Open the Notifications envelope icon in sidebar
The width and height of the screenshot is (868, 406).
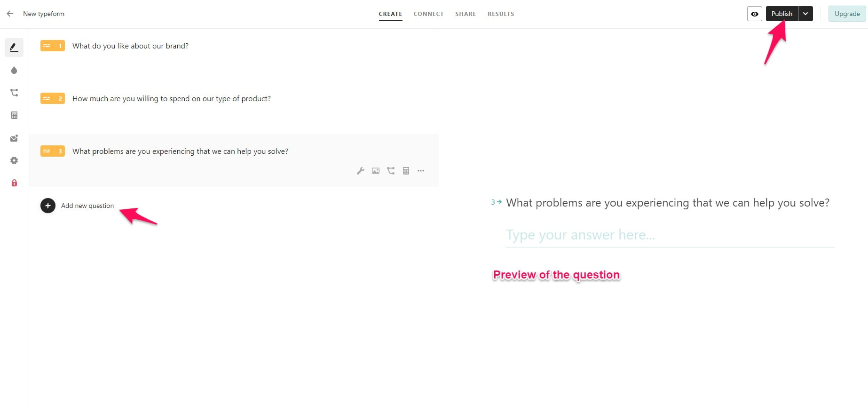(x=14, y=138)
